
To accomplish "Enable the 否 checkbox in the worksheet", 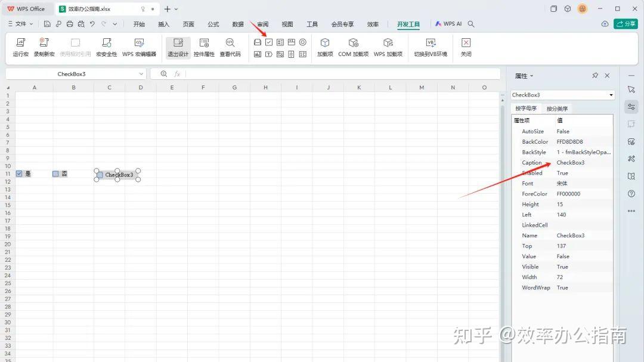I will pyautogui.click(x=55, y=174).
